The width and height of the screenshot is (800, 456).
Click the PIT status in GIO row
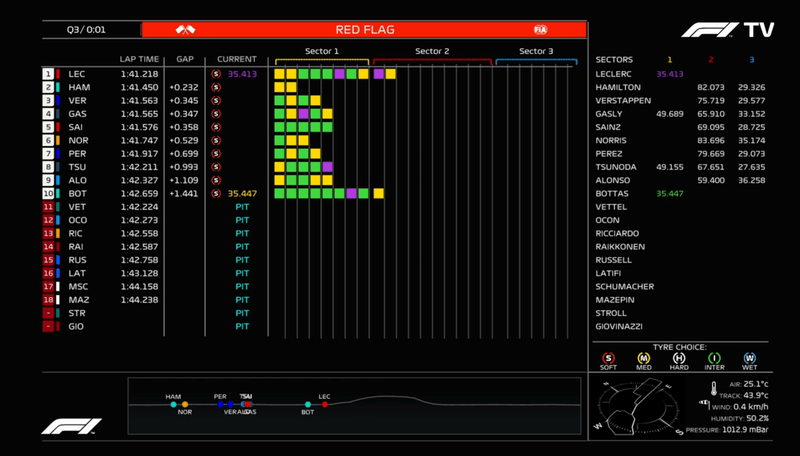[x=242, y=326]
